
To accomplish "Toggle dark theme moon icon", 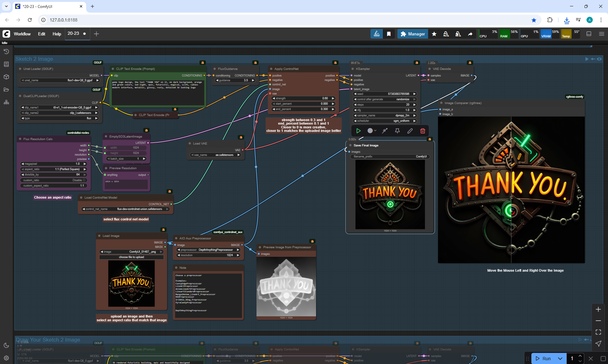I will [6, 345].
